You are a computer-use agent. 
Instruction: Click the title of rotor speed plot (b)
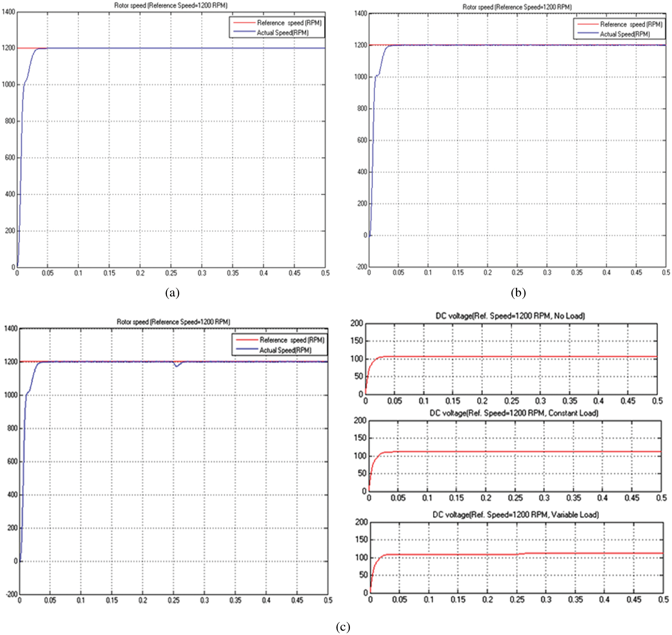click(517, 7)
